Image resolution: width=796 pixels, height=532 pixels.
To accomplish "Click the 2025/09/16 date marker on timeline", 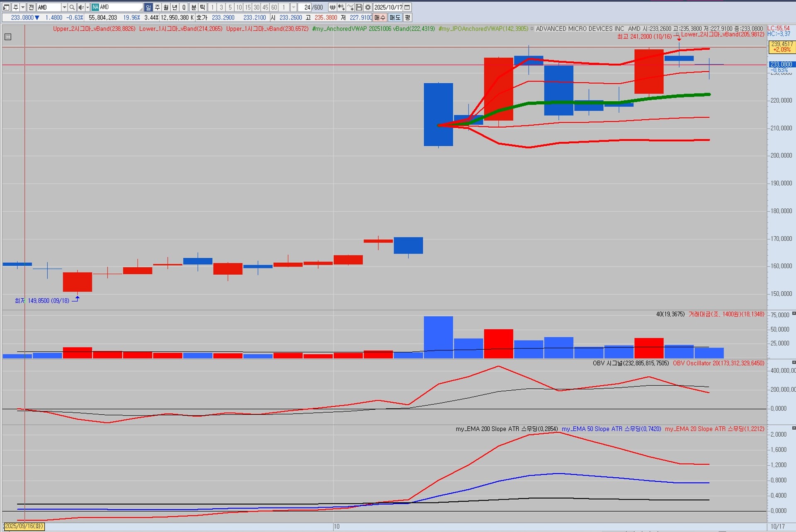I will [24, 526].
